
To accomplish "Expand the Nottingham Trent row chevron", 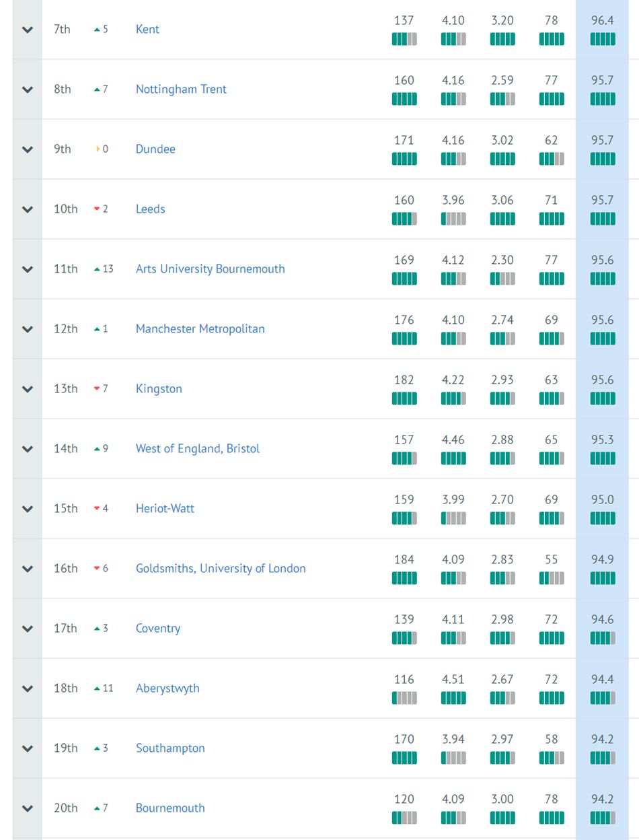I will pyautogui.click(x=28, y=90).
